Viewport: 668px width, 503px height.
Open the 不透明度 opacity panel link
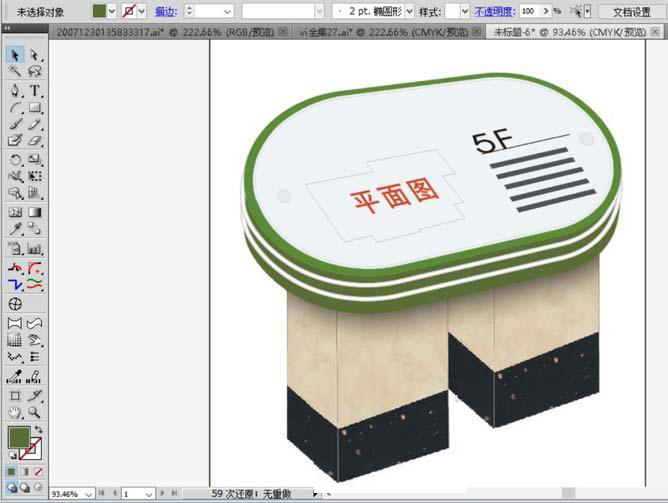click(495, 11)
